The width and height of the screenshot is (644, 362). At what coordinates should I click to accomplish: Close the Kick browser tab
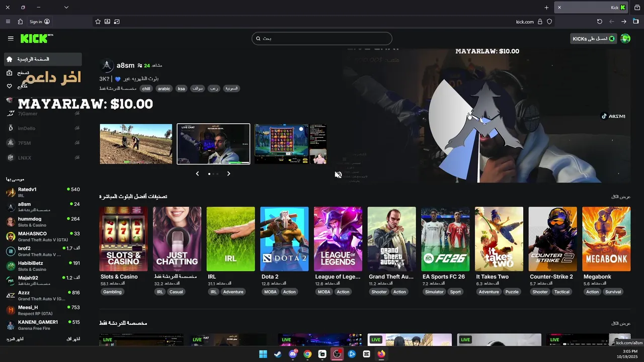click(559, 8)
